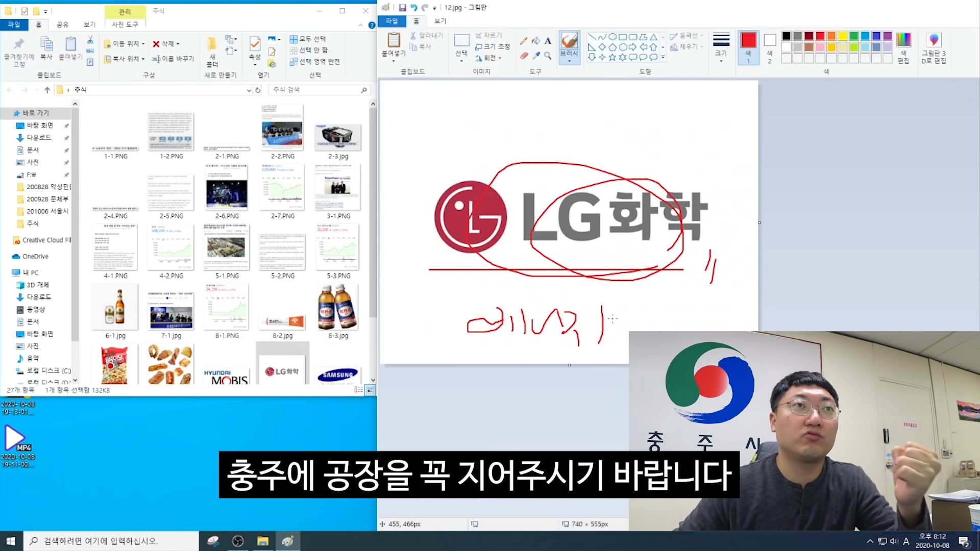
Task: Open the Size (크기) line thickness dropdown
Action: click(721, 48)
